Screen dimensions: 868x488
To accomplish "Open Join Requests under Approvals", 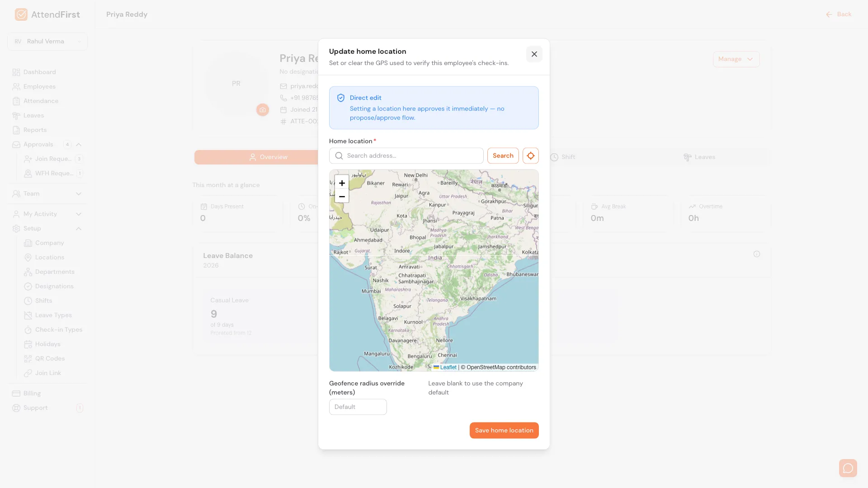I will (53, 159).
